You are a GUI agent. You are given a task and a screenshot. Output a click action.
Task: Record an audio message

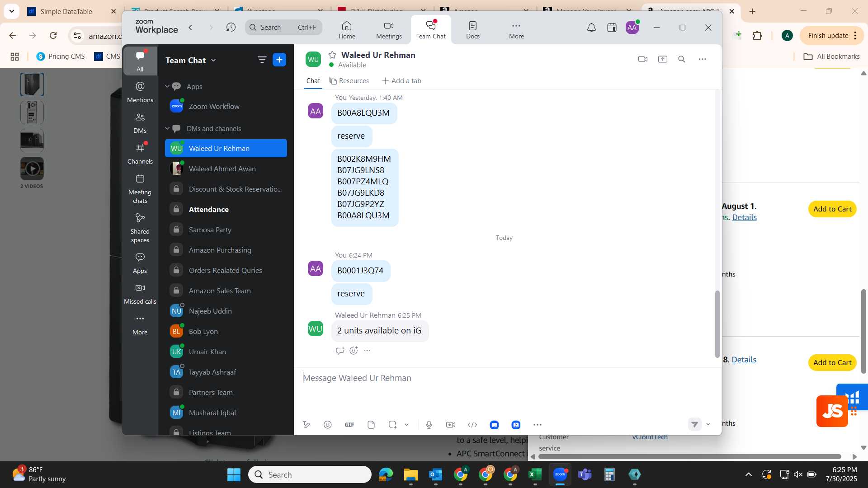pos(429,425)
